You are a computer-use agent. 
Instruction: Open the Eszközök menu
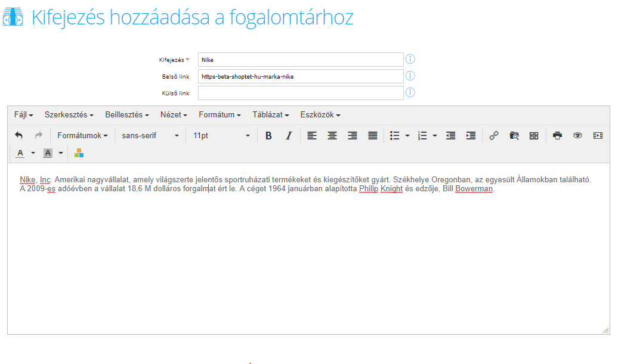click(x=320, y=115)
